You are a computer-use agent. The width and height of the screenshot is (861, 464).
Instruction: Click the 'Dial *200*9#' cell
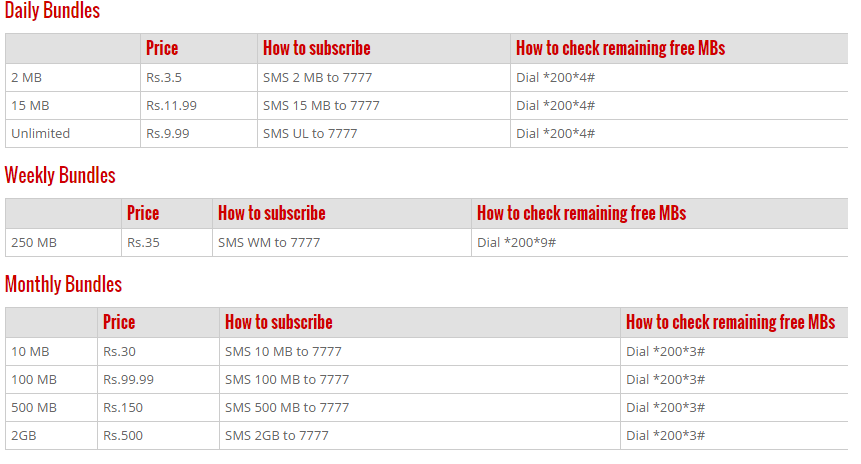click(660, 242)
